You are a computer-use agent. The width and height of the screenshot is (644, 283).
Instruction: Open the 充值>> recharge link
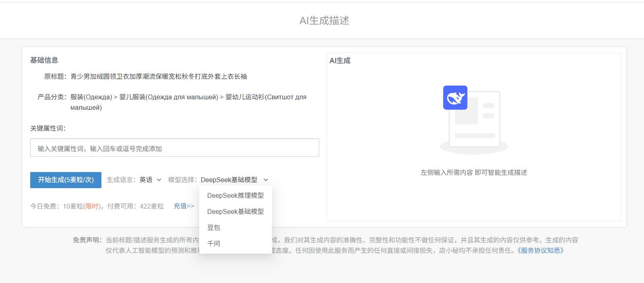(x=184, y=206)
